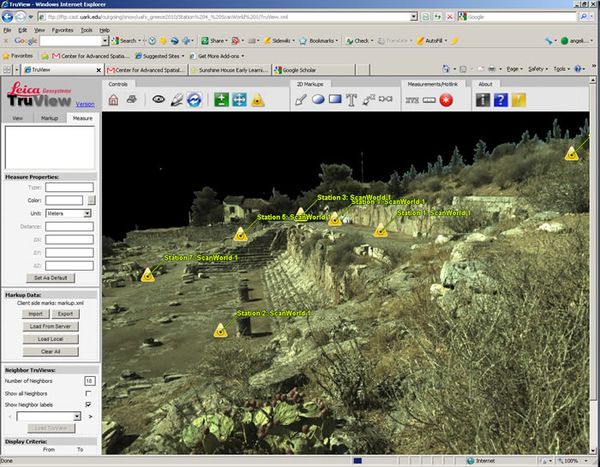600x467 pixels.
Task: Select the Text markup tool
Action: [x=353, y=100]
